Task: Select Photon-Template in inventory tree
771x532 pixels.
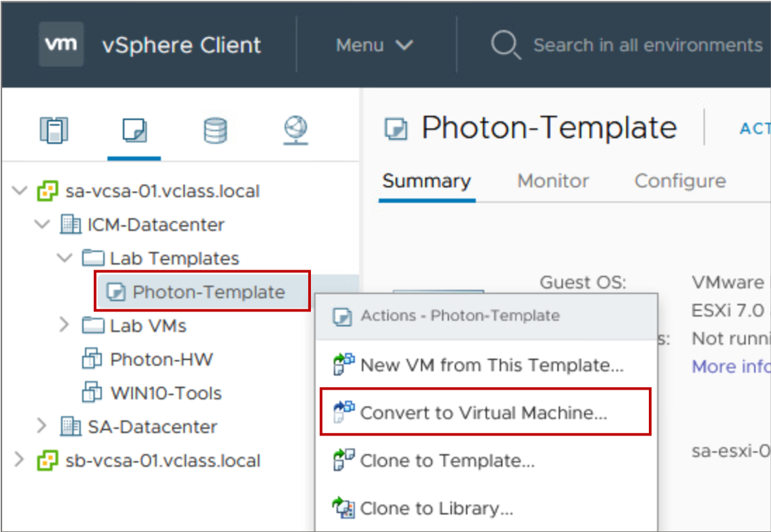Action: pyautogui.click(x=208, y=292)
